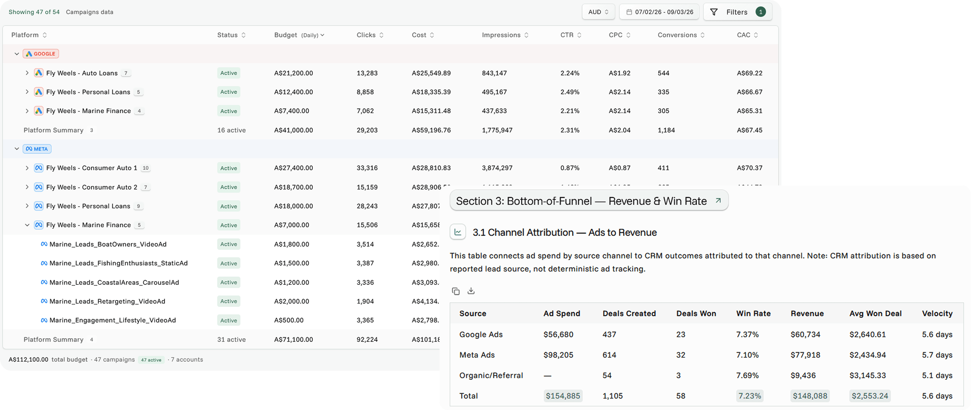This screenshot has width=980, height=410.
Task: Click the Google Ads logo beside Fly Weels - Auto Loans
Action: (39, 73)
